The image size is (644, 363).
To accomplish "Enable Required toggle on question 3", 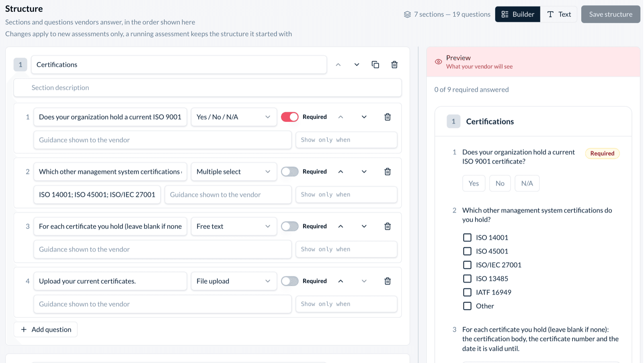I will point(289,226).
